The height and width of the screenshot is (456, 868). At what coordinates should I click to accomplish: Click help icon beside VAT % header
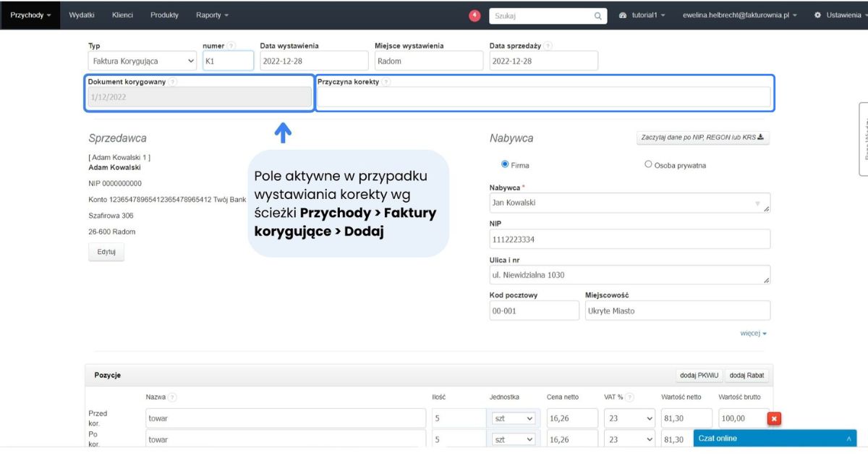631,397
